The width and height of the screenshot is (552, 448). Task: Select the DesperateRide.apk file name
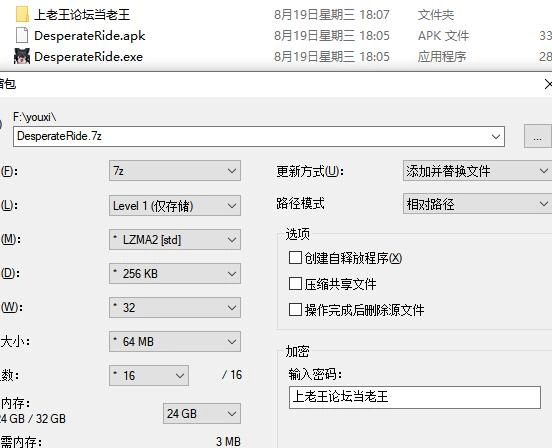[90, 36]
